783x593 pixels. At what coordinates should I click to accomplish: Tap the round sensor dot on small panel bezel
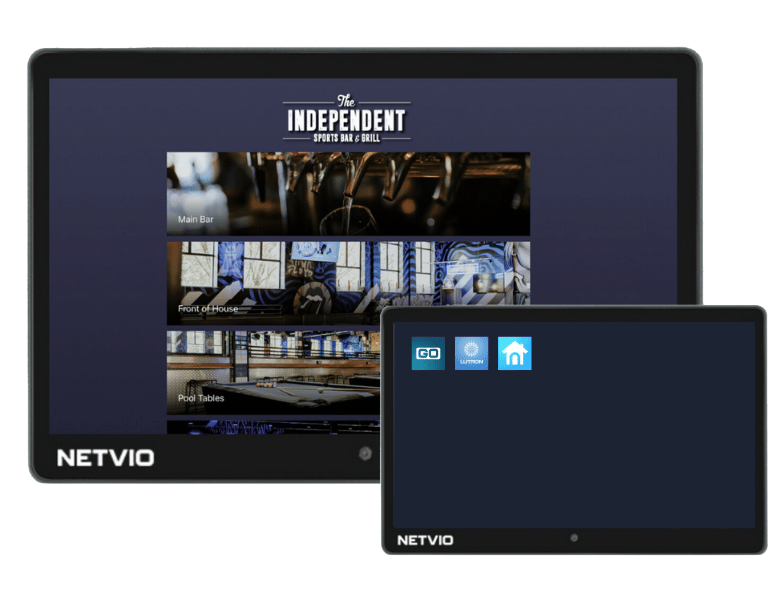(x=574, y=538)
